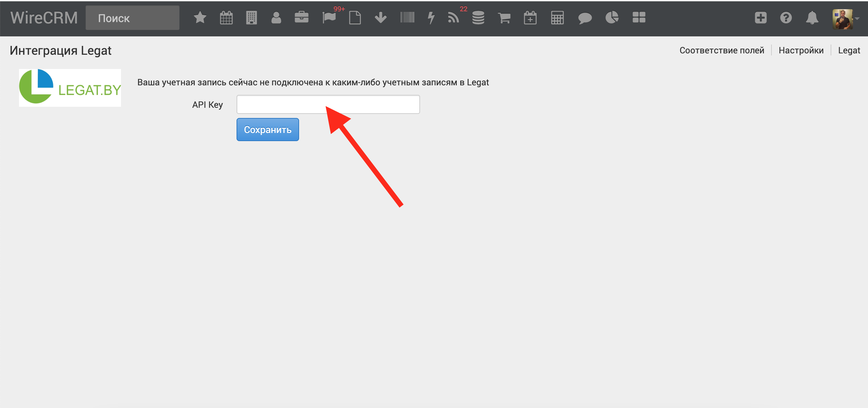
Task: Open companies via the building icon
Action: [x=251, y=18]
